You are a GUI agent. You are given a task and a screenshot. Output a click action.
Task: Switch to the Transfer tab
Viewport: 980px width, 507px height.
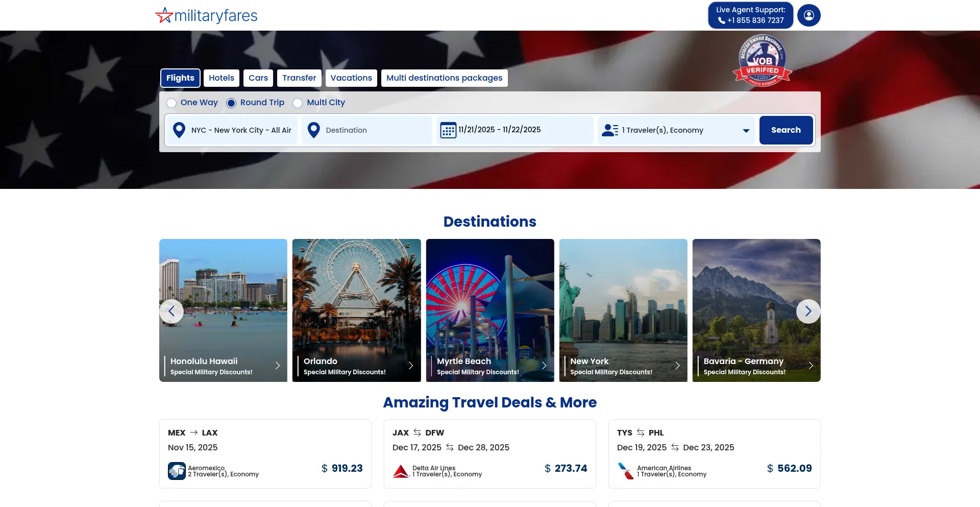point(299,78)
